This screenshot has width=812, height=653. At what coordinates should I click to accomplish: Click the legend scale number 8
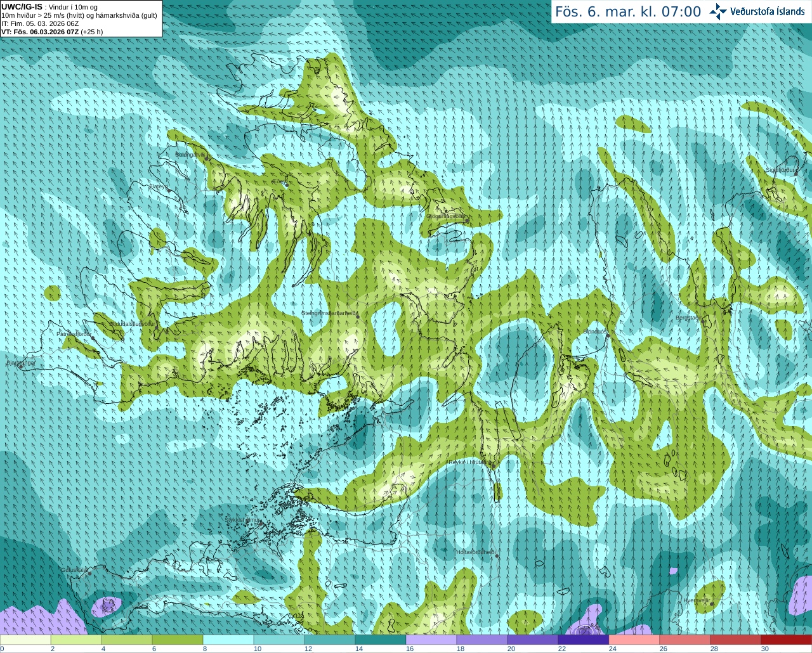[x=204, y=649]
